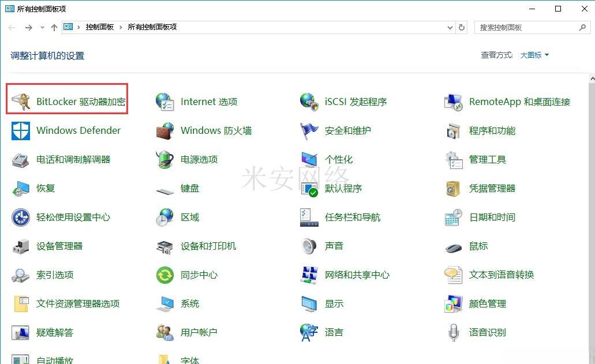Open the RemoteApp 和桌面连接 icon
The width and height of the screenshot is (595, 364).
(x=454, y=102)
